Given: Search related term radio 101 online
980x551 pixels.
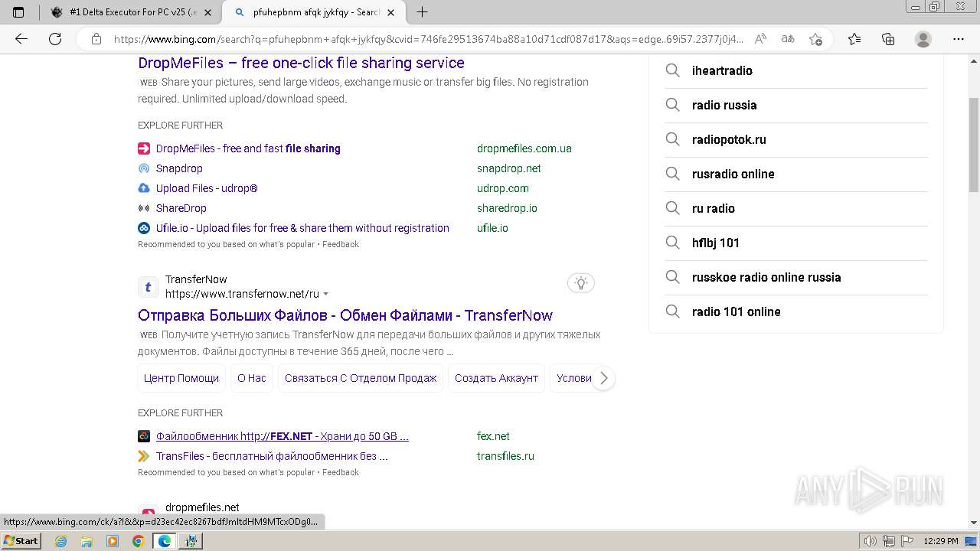Looking at the screenshot, I should click(x=796, y=311).
